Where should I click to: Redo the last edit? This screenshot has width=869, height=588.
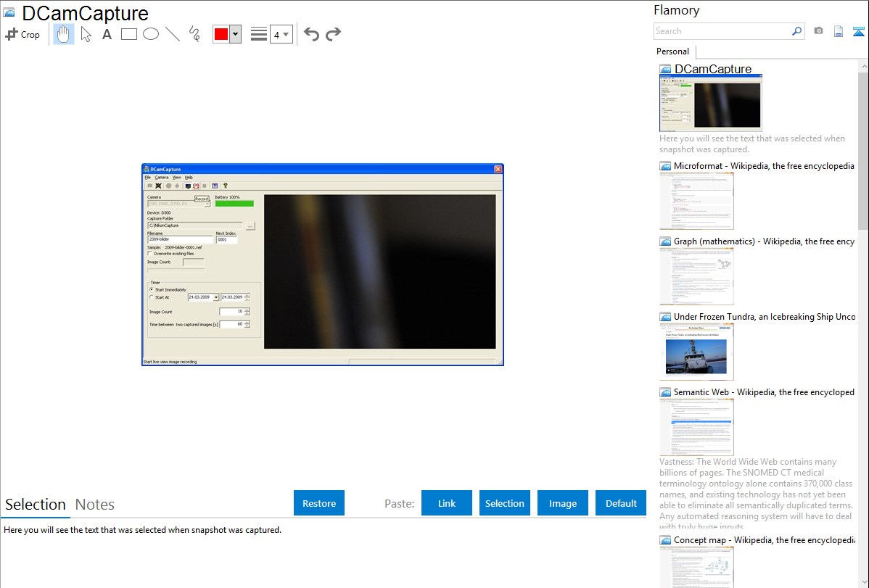pyautogui.click(x=333, y=34)
